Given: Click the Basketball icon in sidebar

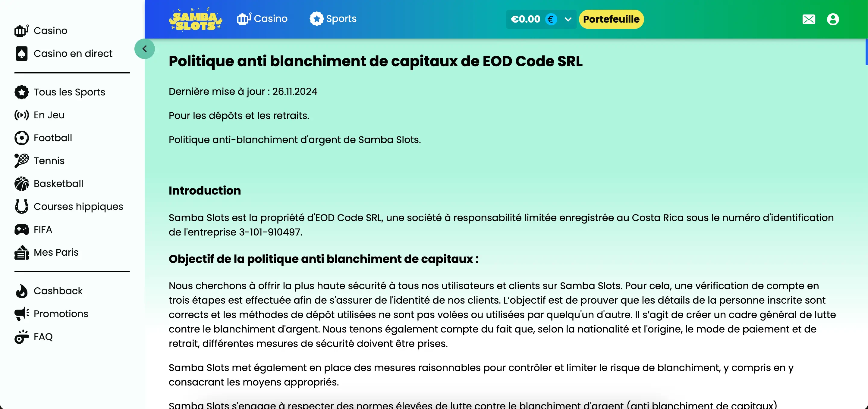Looking at the screenshot, I should (22, 184).
